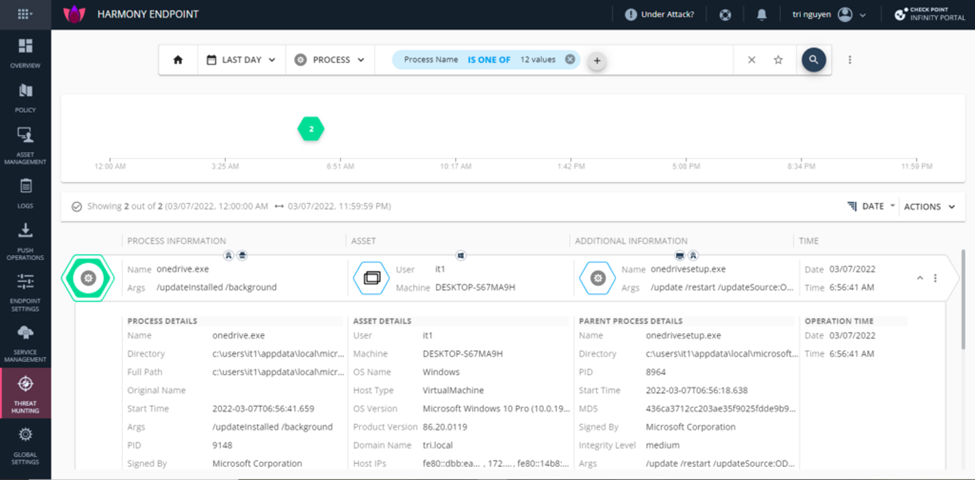975x480 pixels.
Task: Open Asset Management in the sidebar
Action: [x=25, y=145]
